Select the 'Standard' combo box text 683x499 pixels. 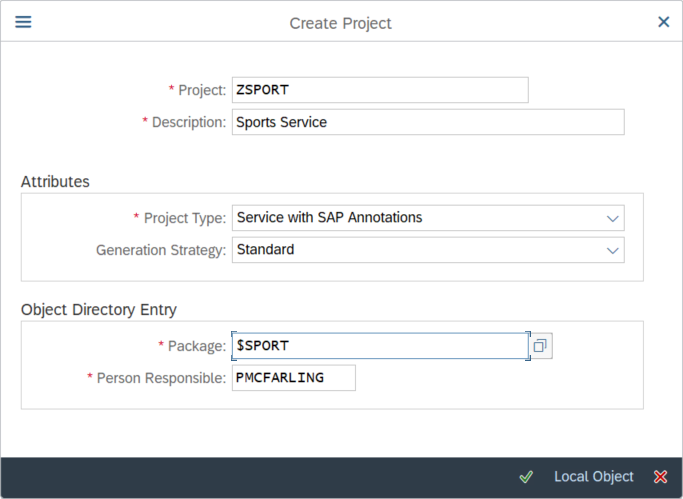[x=265, y=250]
